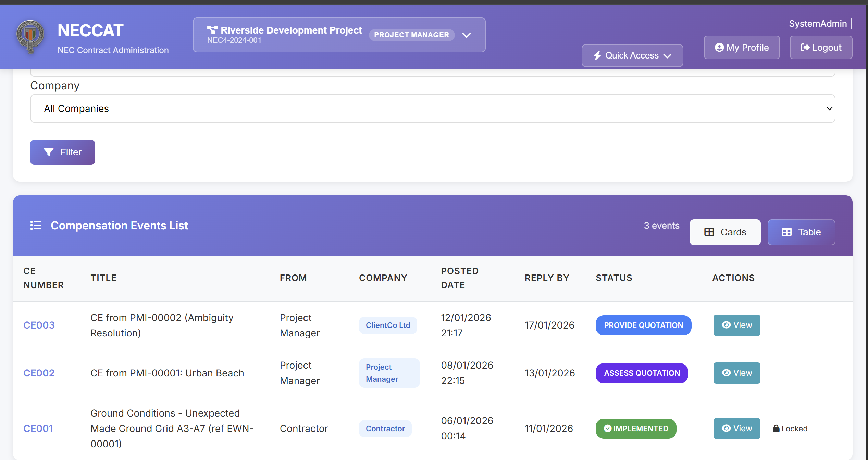Click the Logout arrow icon
The width and height of the screenshot is (868, 460).
[805, 48]
